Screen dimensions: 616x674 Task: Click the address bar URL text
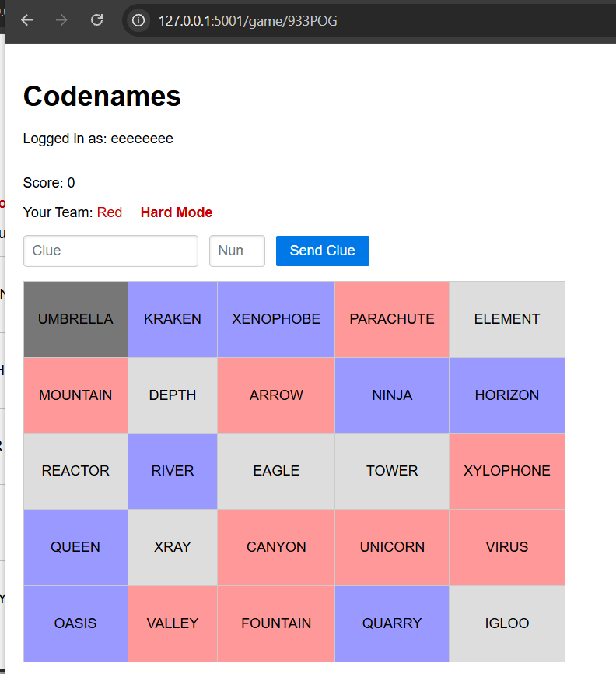[x=247, y=21]
